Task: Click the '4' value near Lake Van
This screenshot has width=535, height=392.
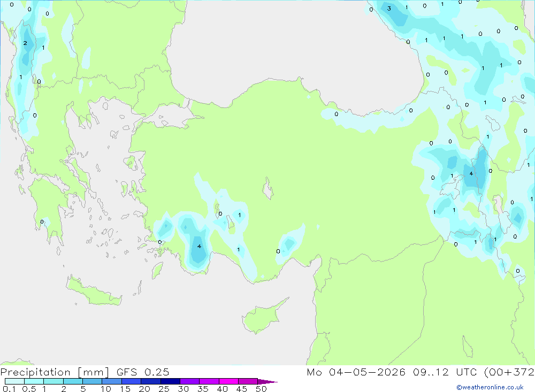Action: click(471, 173)
